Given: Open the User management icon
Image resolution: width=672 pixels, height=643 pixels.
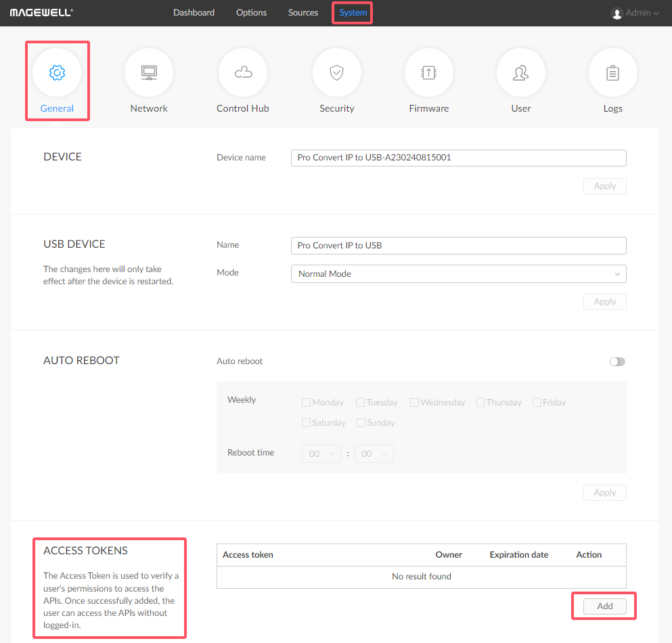Looking at the screenshot, I should [x=520, y=72].
